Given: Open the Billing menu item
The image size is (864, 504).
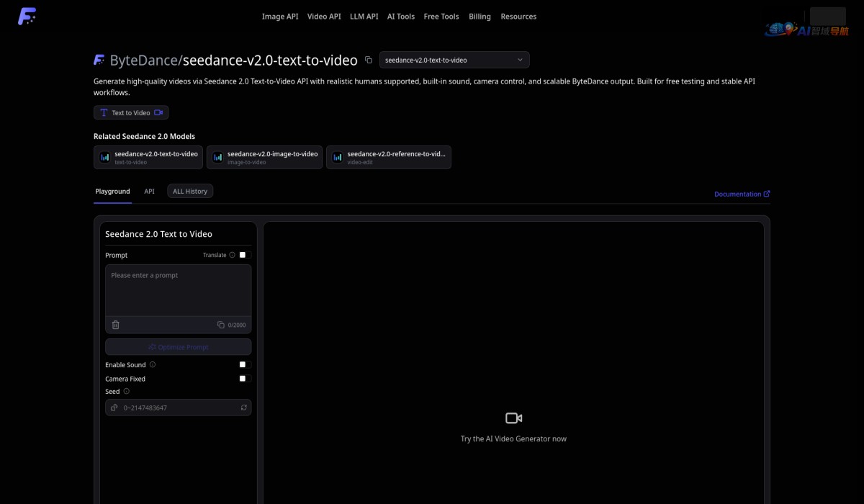Looking at the screenshot, I should tap(480, 17).
